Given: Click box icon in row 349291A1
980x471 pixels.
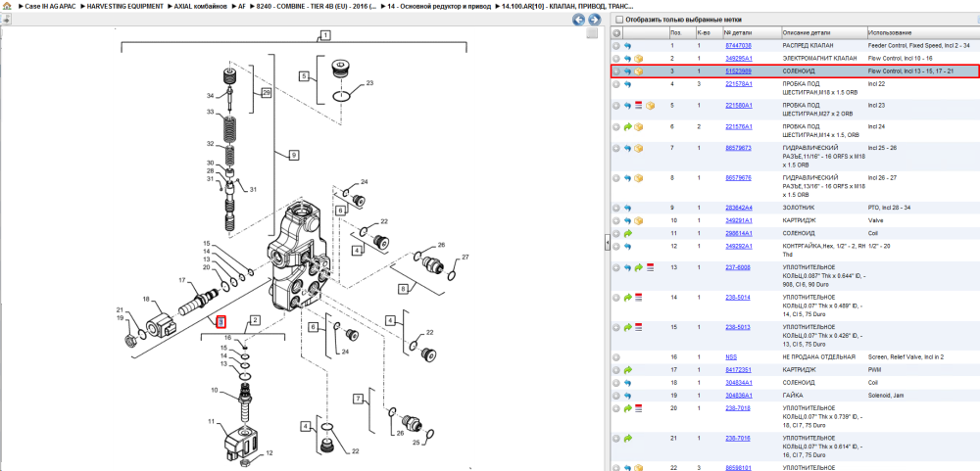Looking at the screenshot, I should click(x=639, y=220).
